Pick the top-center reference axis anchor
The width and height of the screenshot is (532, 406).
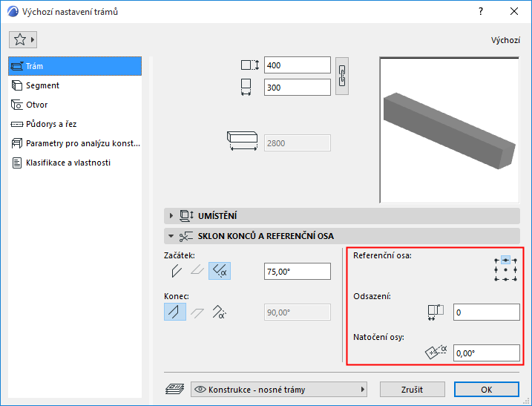coord(505,261)
